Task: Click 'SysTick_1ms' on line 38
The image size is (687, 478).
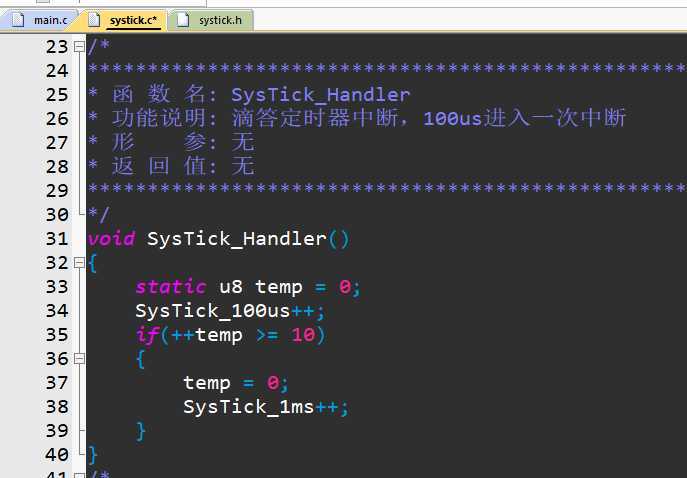Action: tap(248, 407)
